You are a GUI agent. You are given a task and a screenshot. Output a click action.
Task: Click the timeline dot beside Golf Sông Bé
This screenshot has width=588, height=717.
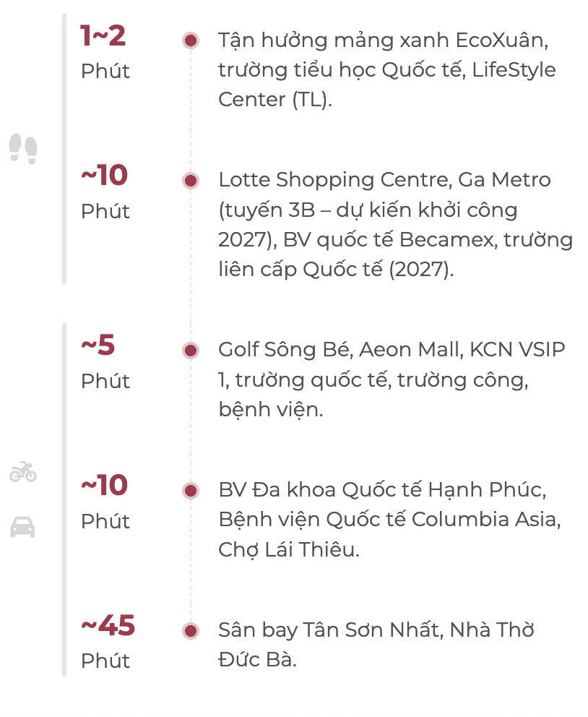(x=191, y=351)
